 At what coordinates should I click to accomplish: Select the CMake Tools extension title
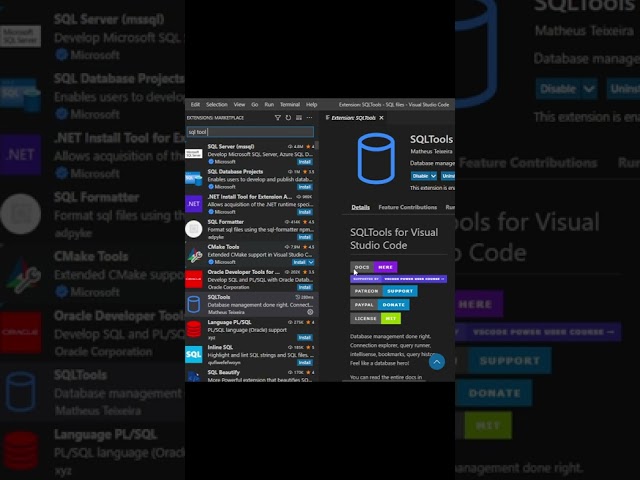223,247
